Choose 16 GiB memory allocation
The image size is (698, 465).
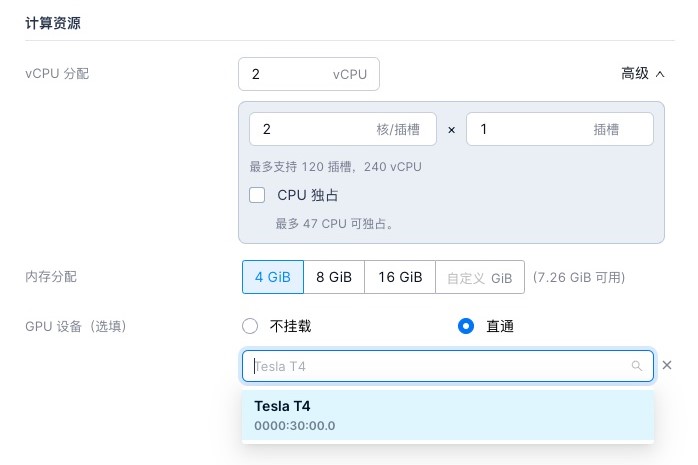coord(400,277)
